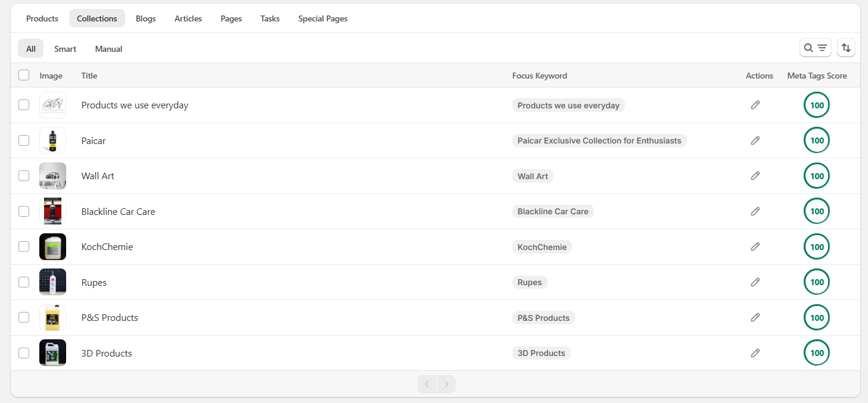Click the Wall Art image thumbnail
Viewport: 868px width, 403px height.
52,176
